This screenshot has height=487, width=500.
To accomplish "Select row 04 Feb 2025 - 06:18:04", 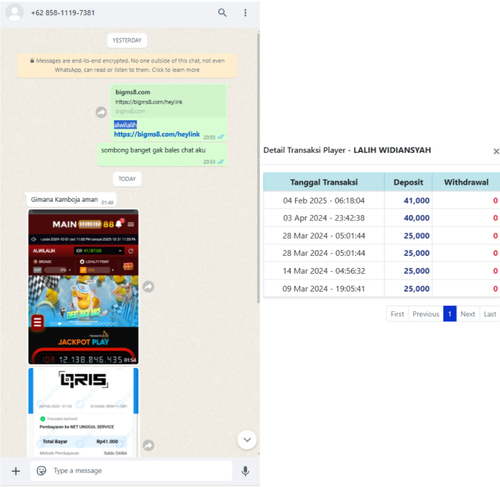I will click(x=382, y=200).
